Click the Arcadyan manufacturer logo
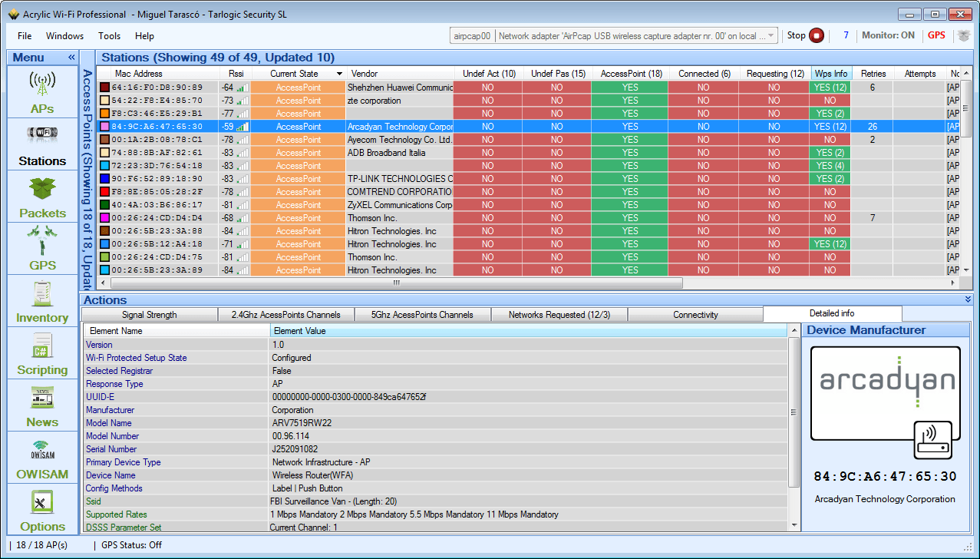Image resolution: width=980 pixels, height=559 pixels. click(x=886, y=393)
